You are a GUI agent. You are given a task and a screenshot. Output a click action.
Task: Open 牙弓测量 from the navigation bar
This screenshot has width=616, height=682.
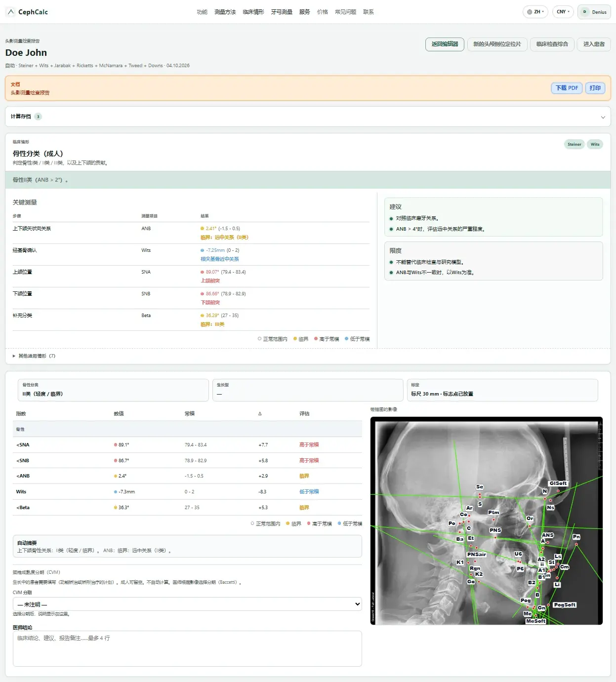(282, 12)
